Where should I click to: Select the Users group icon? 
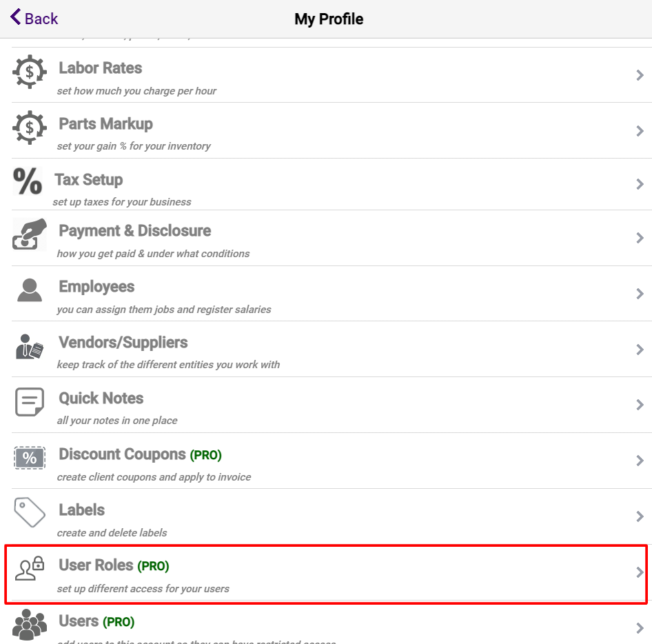tap(29, 623)
